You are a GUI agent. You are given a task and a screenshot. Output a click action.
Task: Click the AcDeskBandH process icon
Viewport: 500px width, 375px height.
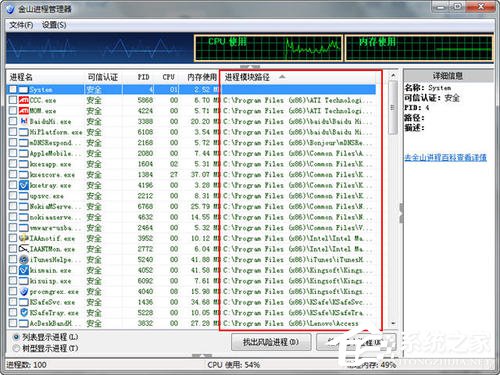point(24,323)
